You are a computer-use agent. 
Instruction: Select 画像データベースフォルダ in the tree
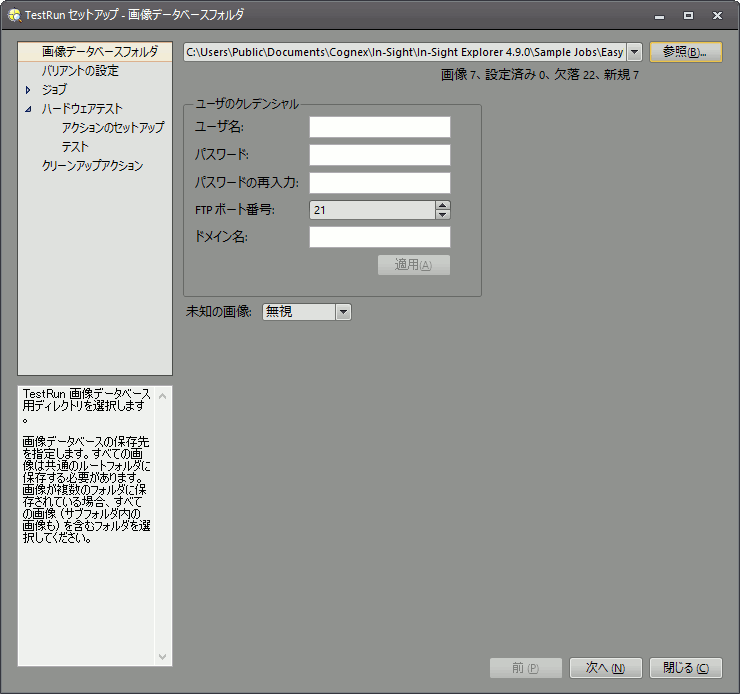pyautogui.click(x=99, y=52)
